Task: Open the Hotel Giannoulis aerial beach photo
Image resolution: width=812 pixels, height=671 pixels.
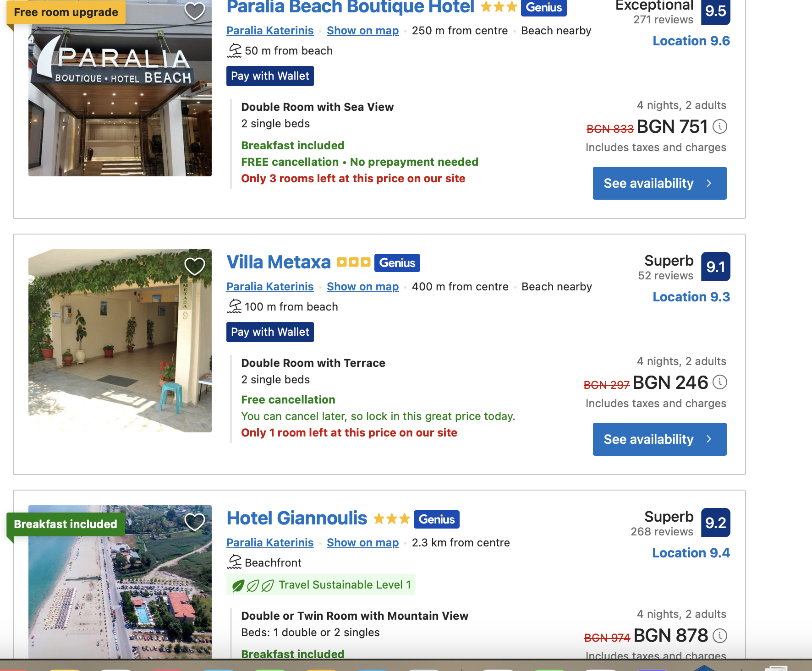Action: (x=120, y=582)
